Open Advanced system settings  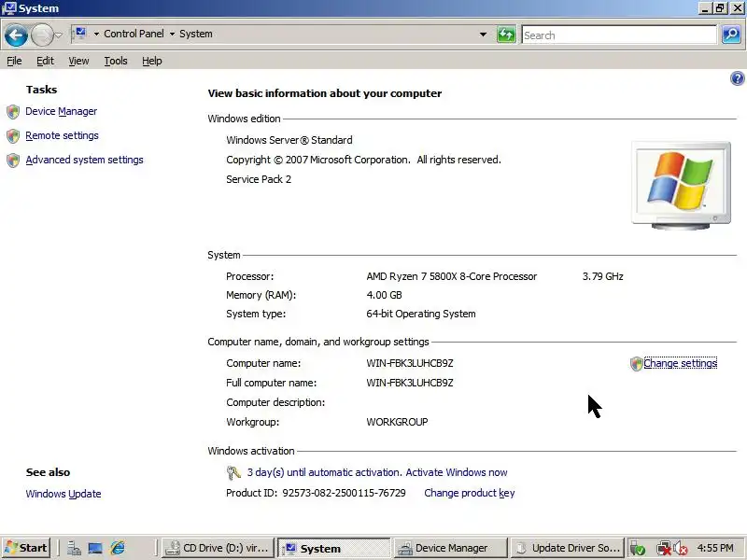(84, 160)
